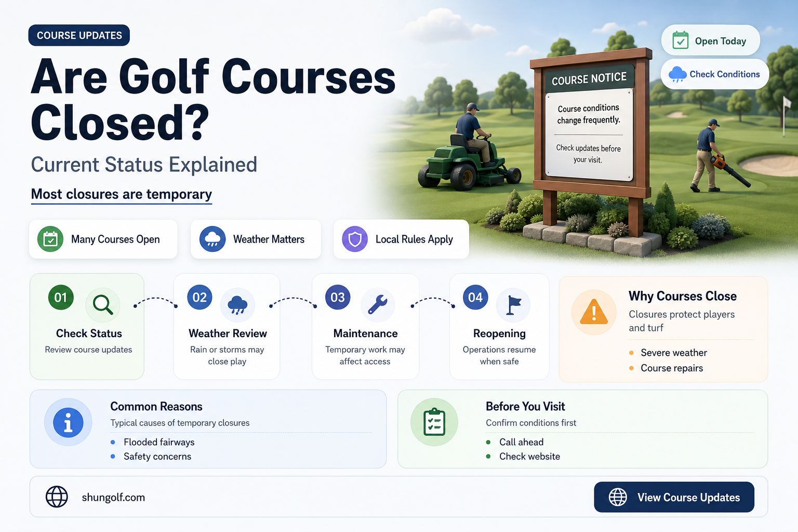Viewport: 798px width, 532px height.
Task: Click the Open Today pill
Action: [x=710, y=41]
